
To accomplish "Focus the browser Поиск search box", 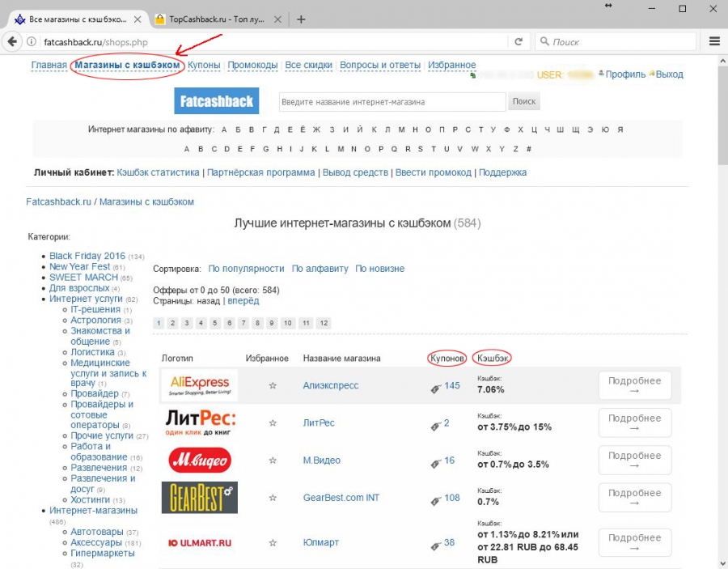I will point(616,42).
